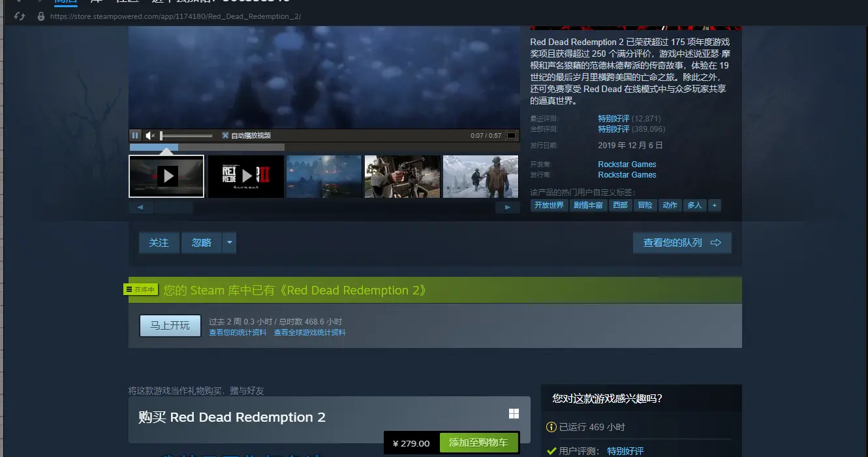Click the checkmark icon beside 用户评测
This screenshot has width=868, height=457.
[x=551, y=451]
